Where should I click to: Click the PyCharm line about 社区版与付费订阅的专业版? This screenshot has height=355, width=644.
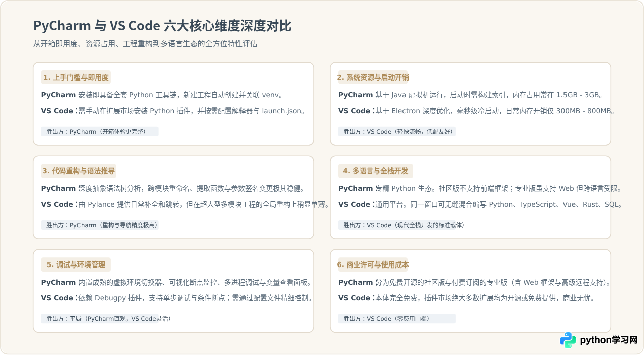point(474,282)
